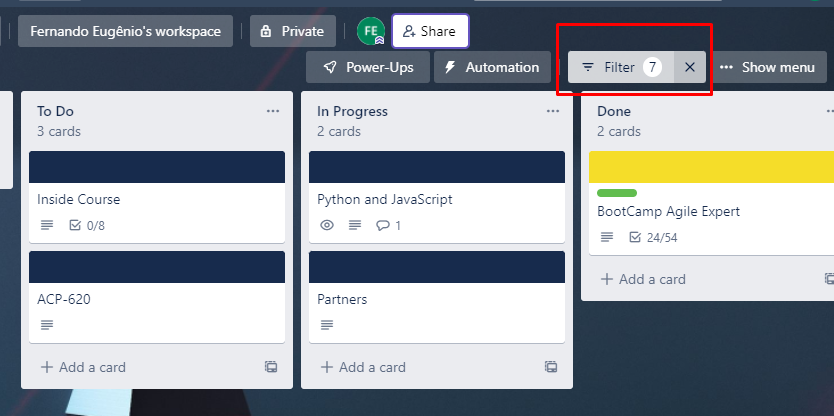The height and width of the screenshot is (416, 834).
Task: Open the Automation menu
Action: click(x=492, y=67)
